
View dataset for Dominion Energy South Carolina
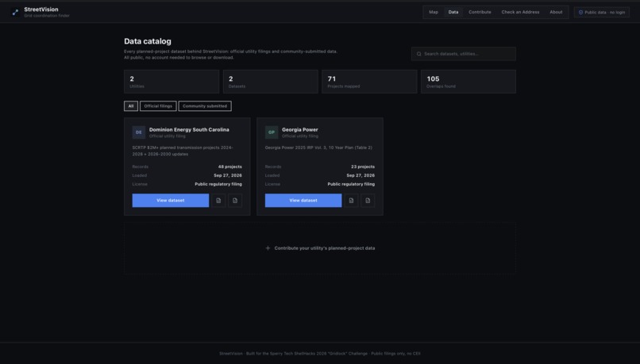pyautogui.click(x=171, y=201)
